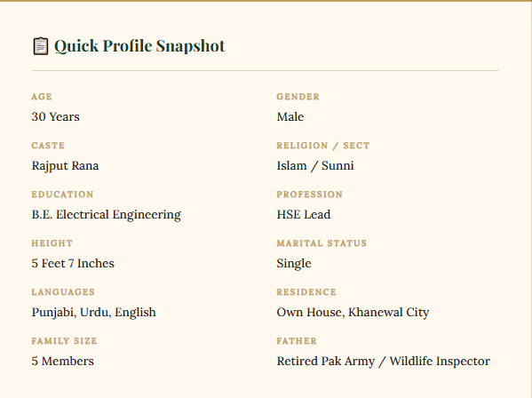Click the Single marital status value
Screen dimensions: 532x398
pyautogui.click(x=294, y=264)
